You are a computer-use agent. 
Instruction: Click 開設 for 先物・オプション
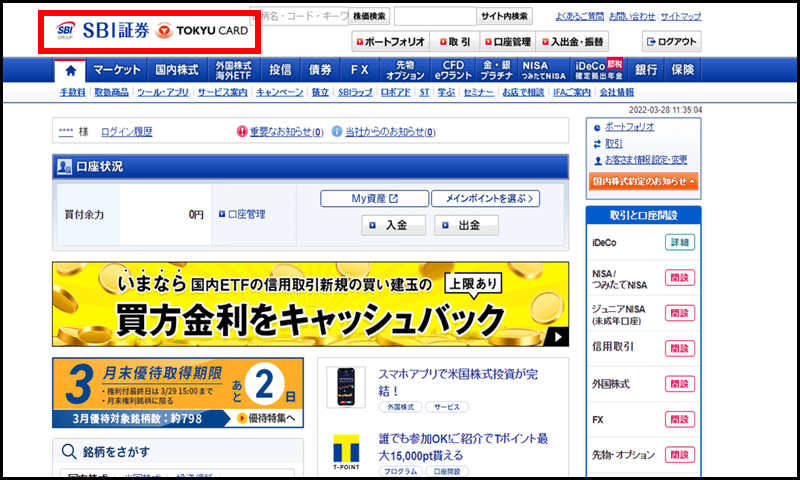tap(680, 454)
